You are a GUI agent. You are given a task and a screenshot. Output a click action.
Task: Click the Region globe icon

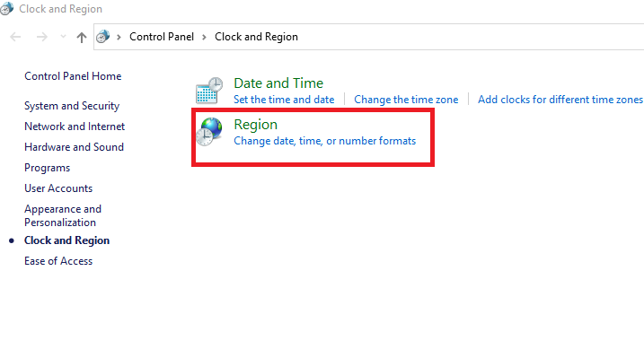tap(209, 132)
